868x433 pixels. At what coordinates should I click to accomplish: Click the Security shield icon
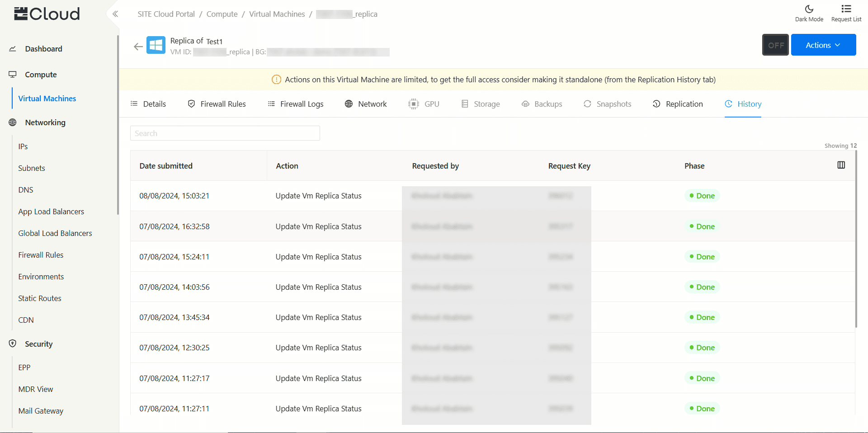point(13,344)
